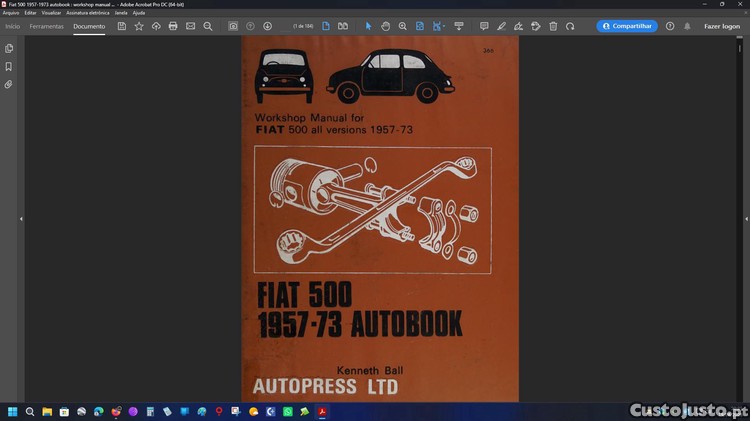Open the help question mark icon
750x421 pixels.
click(x=670, y=26)
